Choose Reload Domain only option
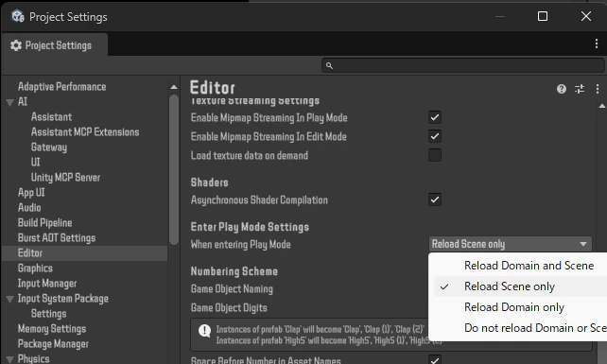Image resolution: width=607 pixels, height=364 pixels. 520,307
